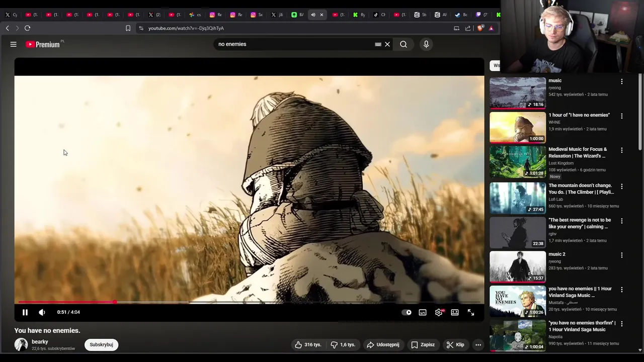Reload the page

28,28
